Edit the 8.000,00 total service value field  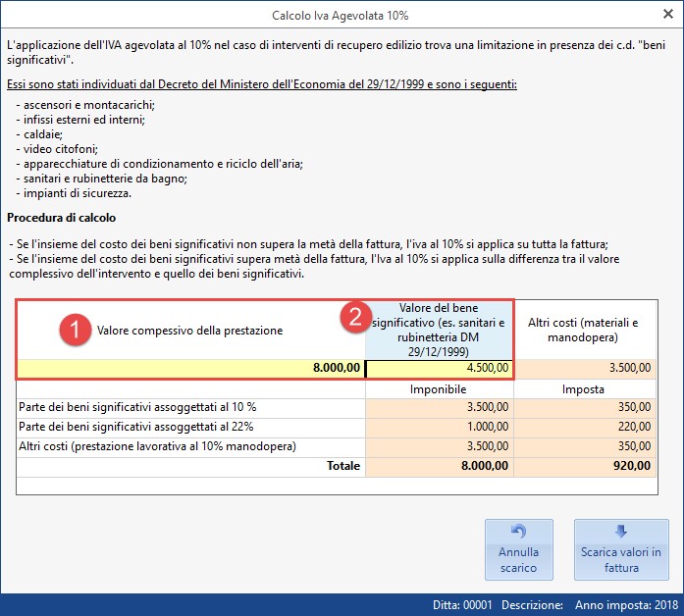(190, 368)
